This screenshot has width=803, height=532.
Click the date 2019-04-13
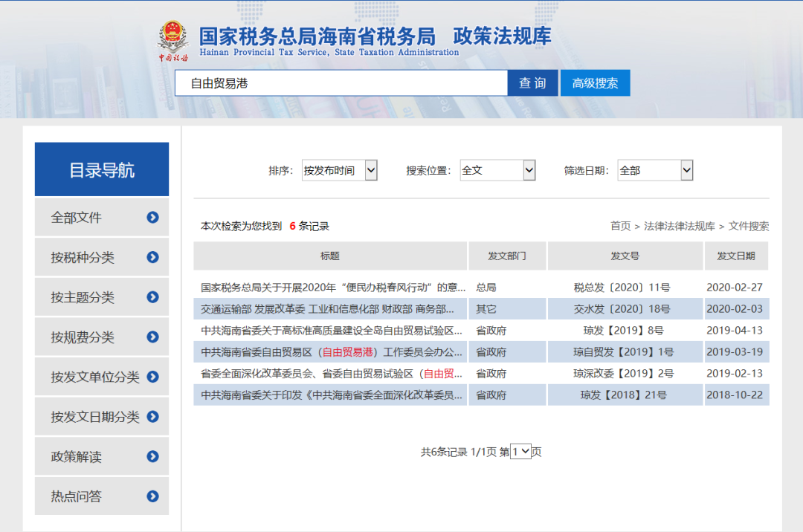point(735,331)
